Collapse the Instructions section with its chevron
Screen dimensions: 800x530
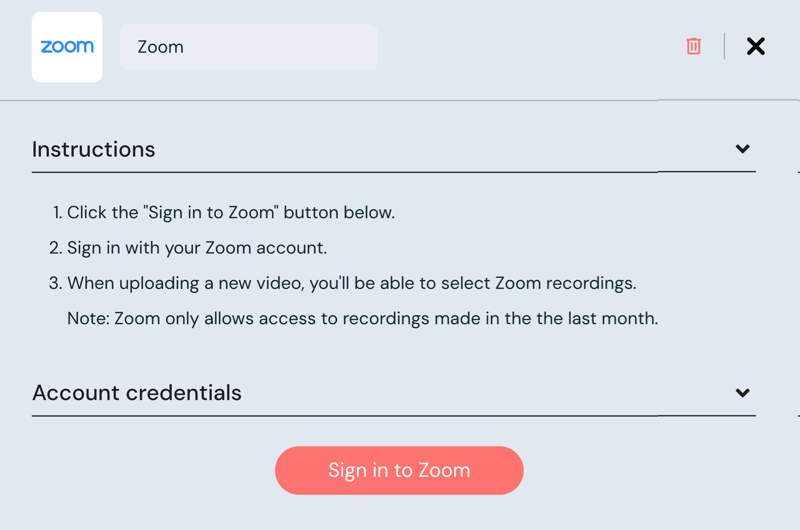pyautogui.click(x=742, y=149)
